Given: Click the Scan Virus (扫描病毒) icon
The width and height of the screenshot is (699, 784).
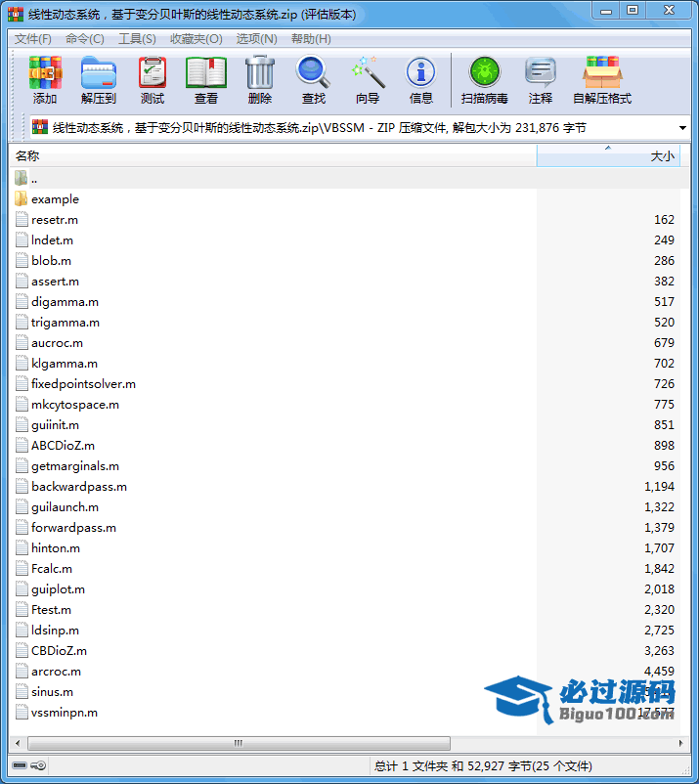Looking at the screenshot, I should point(485,73).
